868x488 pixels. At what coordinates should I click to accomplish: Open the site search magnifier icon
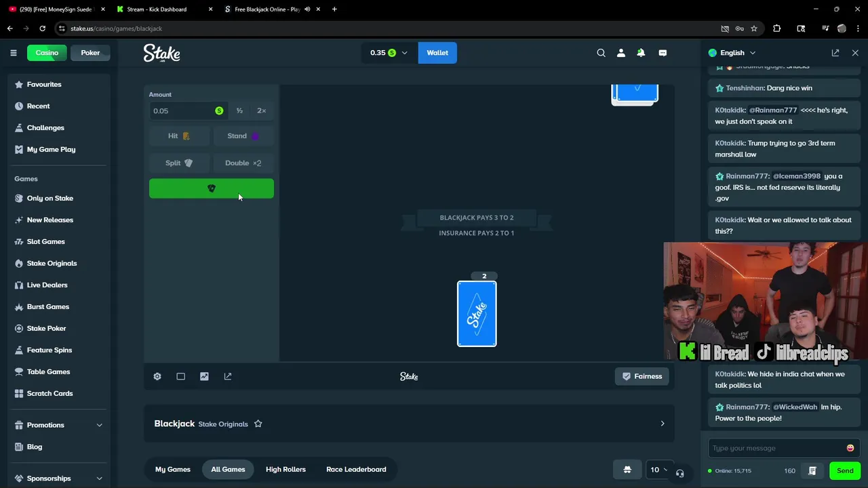coord(601,53)
